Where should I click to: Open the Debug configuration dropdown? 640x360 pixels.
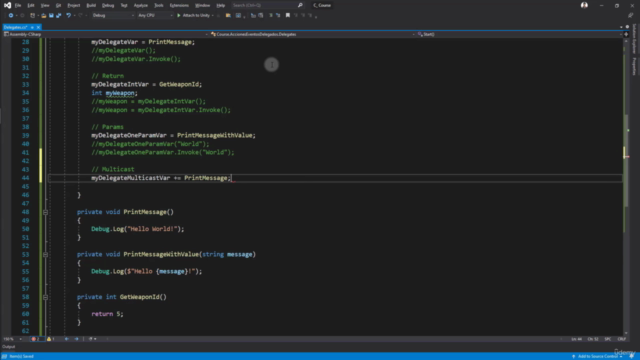(113, 16)
